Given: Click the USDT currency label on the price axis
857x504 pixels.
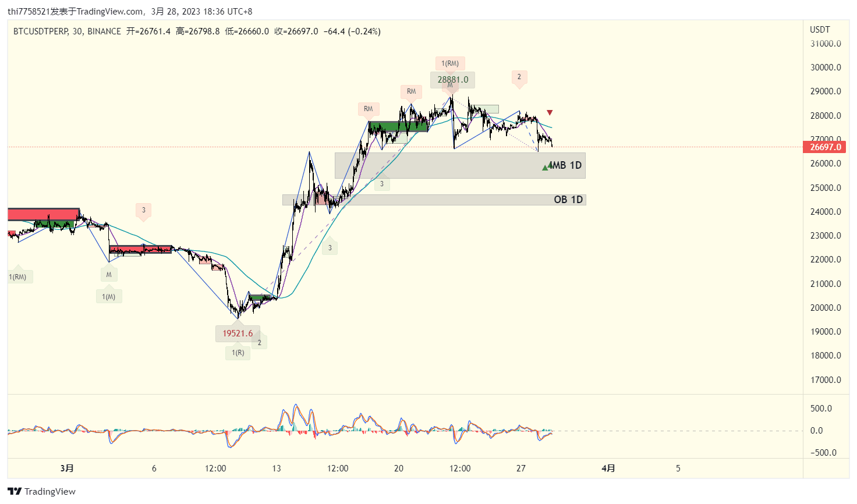Looking at the screenshot, I should 820,29.
